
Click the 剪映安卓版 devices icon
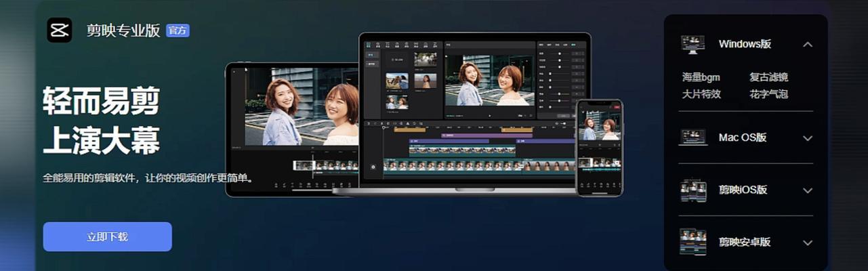pos(693,242)
